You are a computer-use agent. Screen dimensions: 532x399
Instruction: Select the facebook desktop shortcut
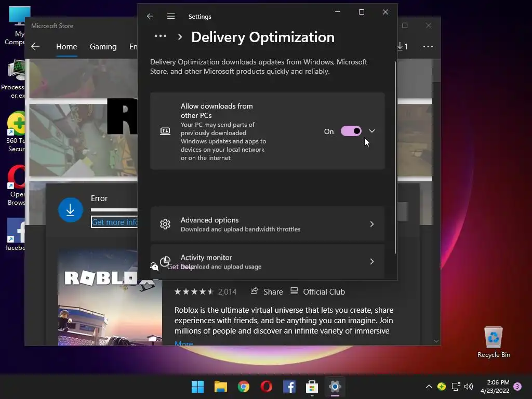(x=15, y=234)
